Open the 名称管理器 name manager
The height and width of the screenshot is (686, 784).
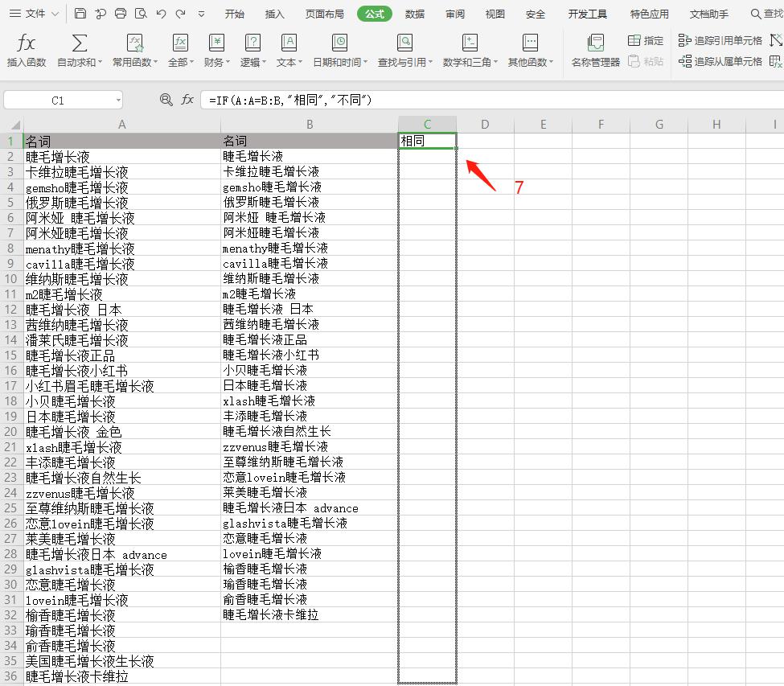[x=596, y=50]
